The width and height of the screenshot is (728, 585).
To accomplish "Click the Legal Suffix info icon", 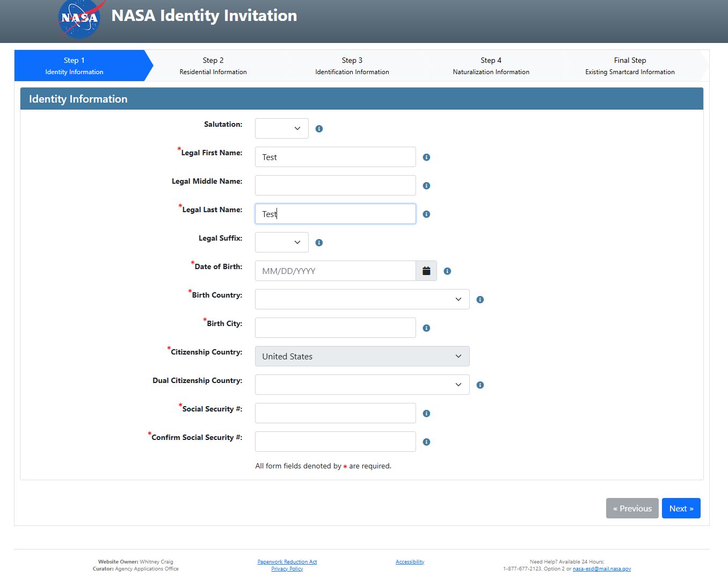I will point(319,243).
